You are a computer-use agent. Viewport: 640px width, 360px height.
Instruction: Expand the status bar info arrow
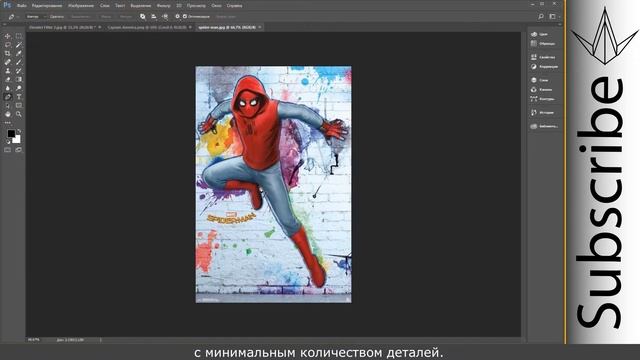[100, 340]
